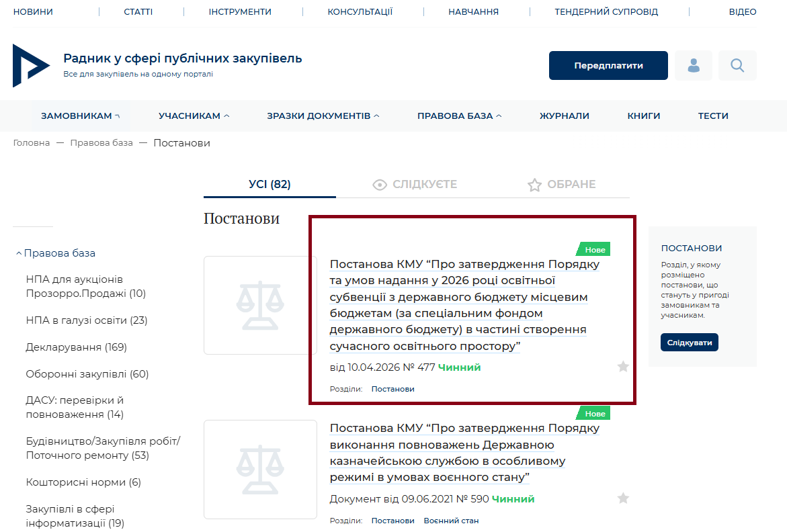Screen dimensions: 787x532
Task: Open search with magnifier icon
Action: coord(737,66)
